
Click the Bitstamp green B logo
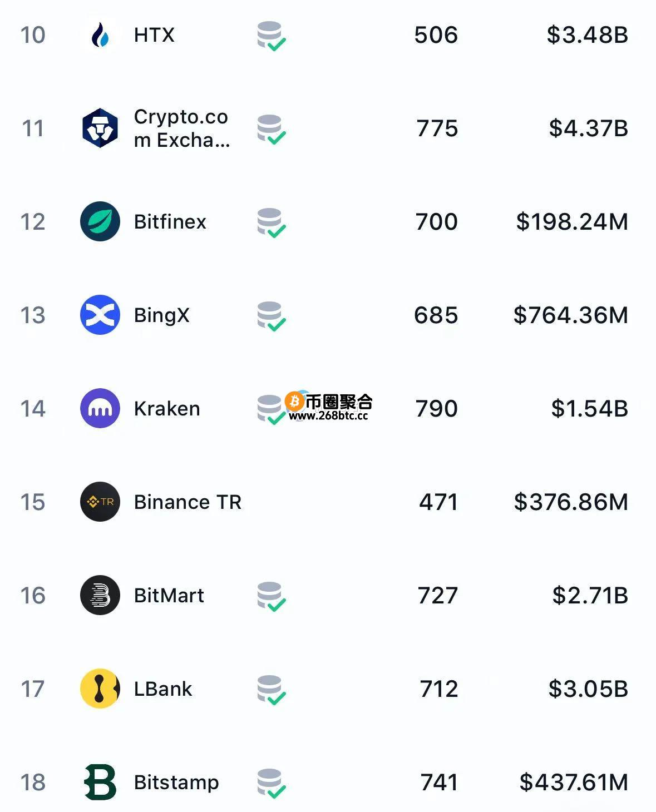pos(100,782)
